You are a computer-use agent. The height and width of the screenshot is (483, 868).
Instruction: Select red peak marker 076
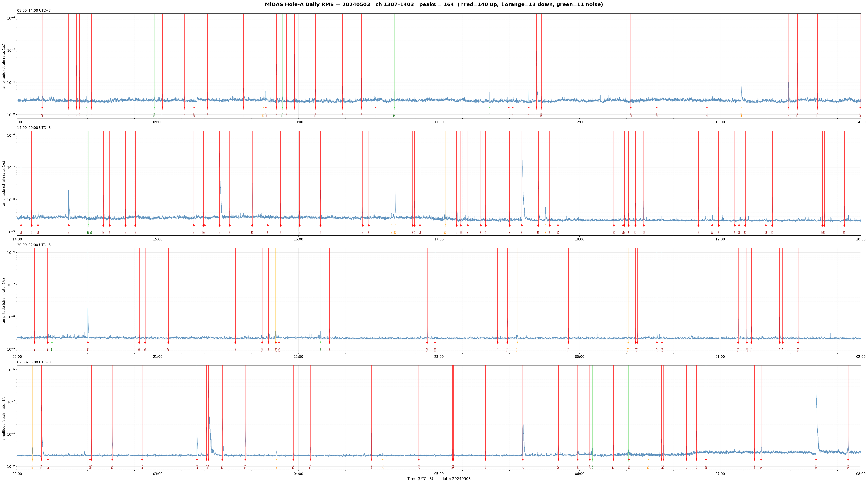[x=614, y=225]
